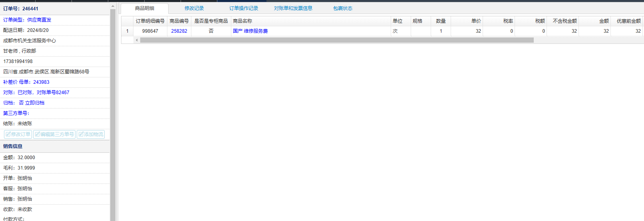Screen dimensions: 644x221
Task: Click the 商品编号 column header
Action: (x=179, y=21)
